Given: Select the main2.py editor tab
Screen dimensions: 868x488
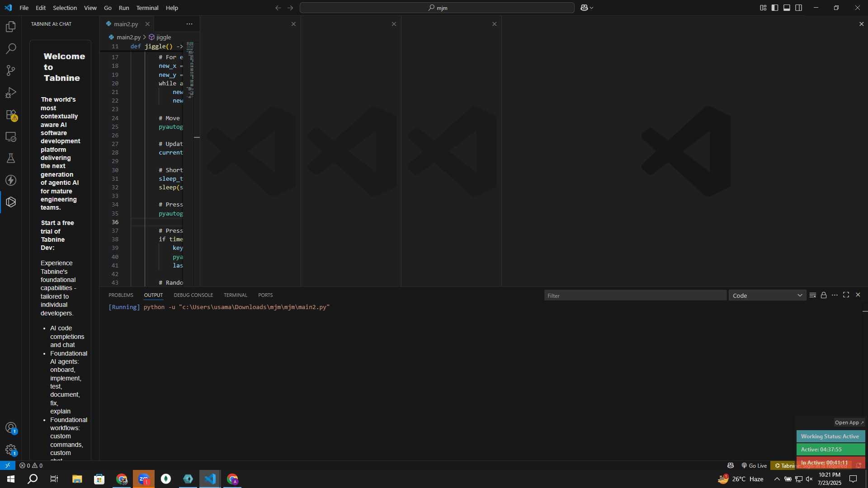Looking at the screenshot, I should (x=126, y=24).
